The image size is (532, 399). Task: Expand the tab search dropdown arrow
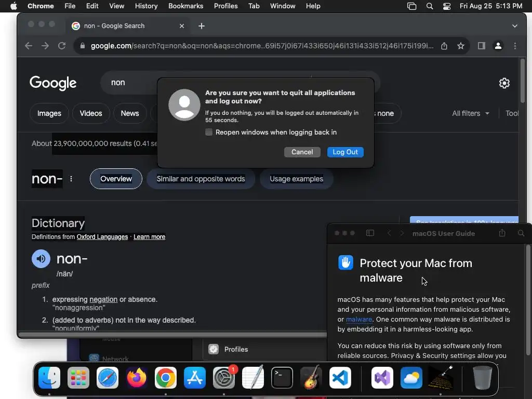[515, 26]
